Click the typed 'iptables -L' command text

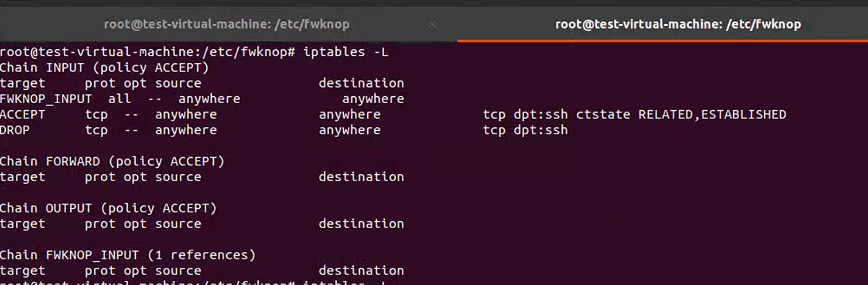346,52
